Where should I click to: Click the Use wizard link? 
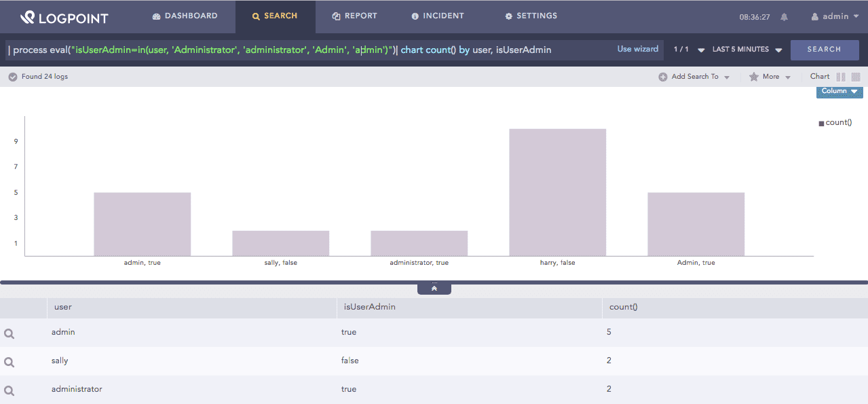[637, 49]
